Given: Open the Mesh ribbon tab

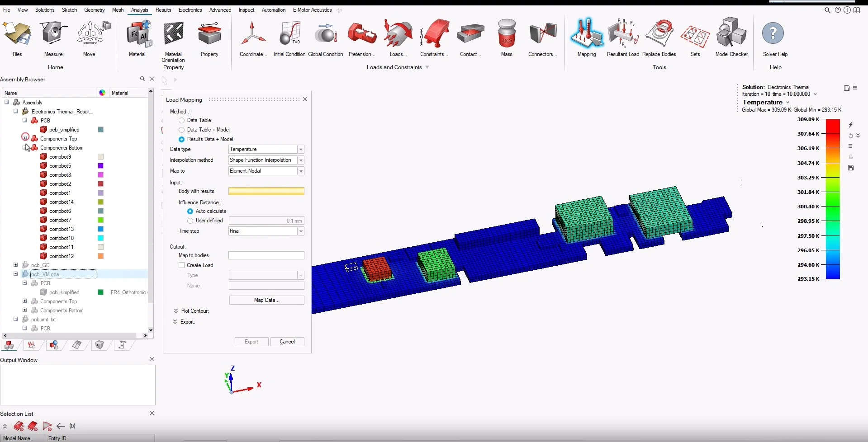Looking at the screenshot, I should pos(118,10).
